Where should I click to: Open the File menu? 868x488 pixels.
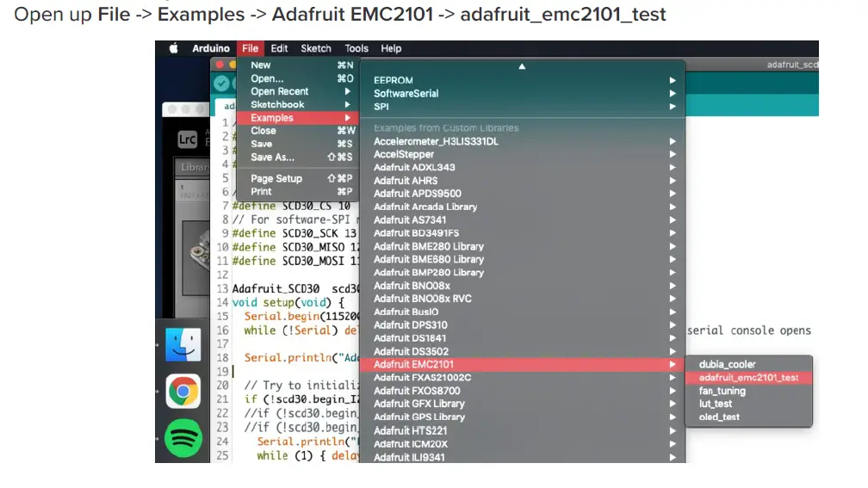point(251,49)
